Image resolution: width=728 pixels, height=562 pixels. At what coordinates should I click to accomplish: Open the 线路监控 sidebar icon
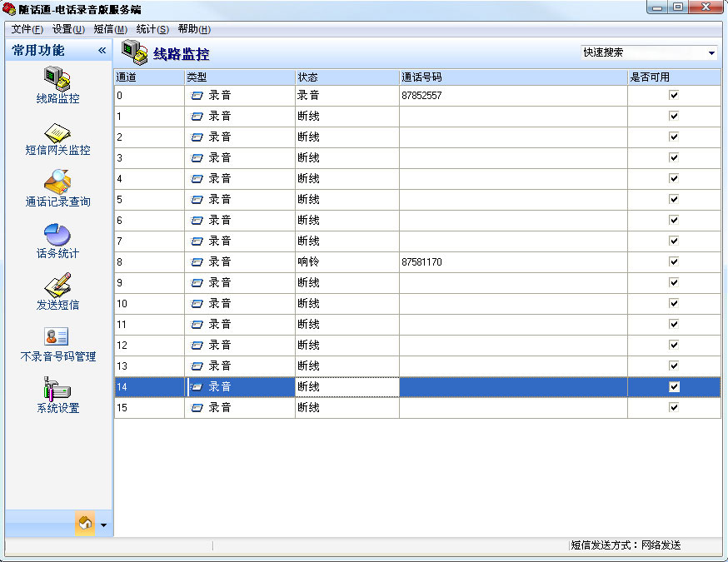[x=57, y=80]
